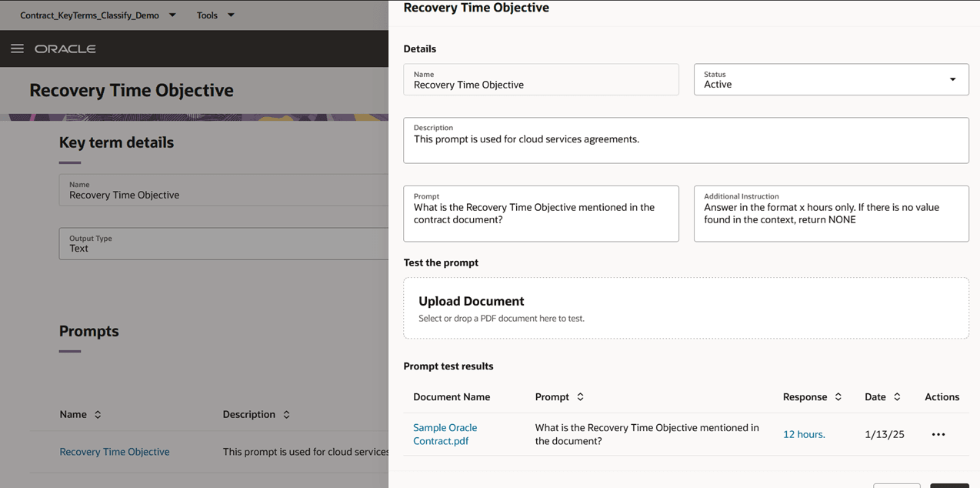Click the Name field in the Details panel
Viewport: 980px width, 488px height.
(x=541, y=80)
